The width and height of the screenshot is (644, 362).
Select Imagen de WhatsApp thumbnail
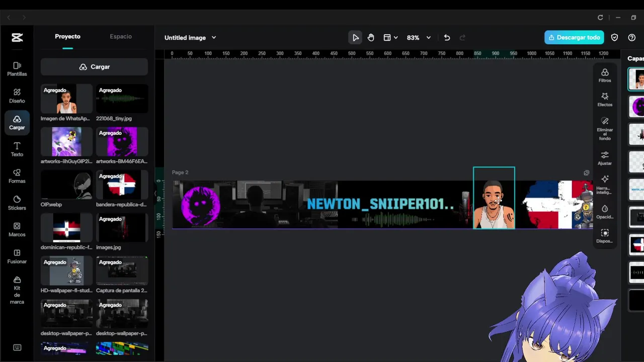[x=66, y=99]
